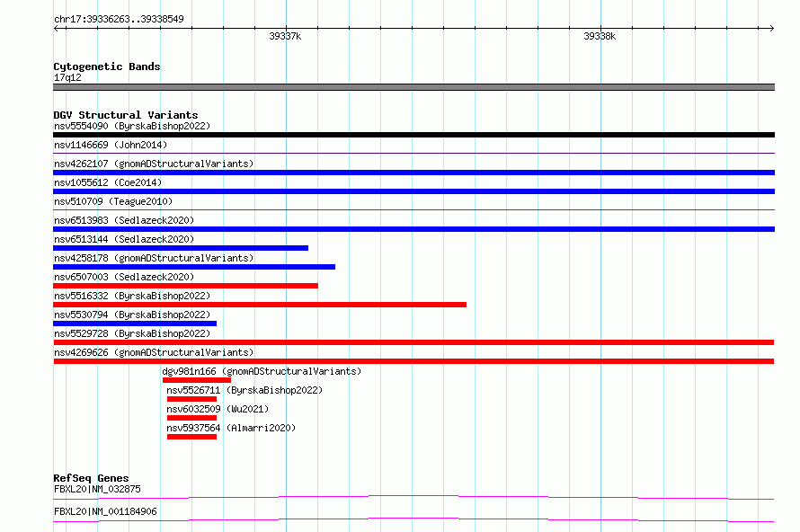Select the blue nsv4258178 variant bar
The width and height of the screenshot is (800, 532).
click(194, 267)
